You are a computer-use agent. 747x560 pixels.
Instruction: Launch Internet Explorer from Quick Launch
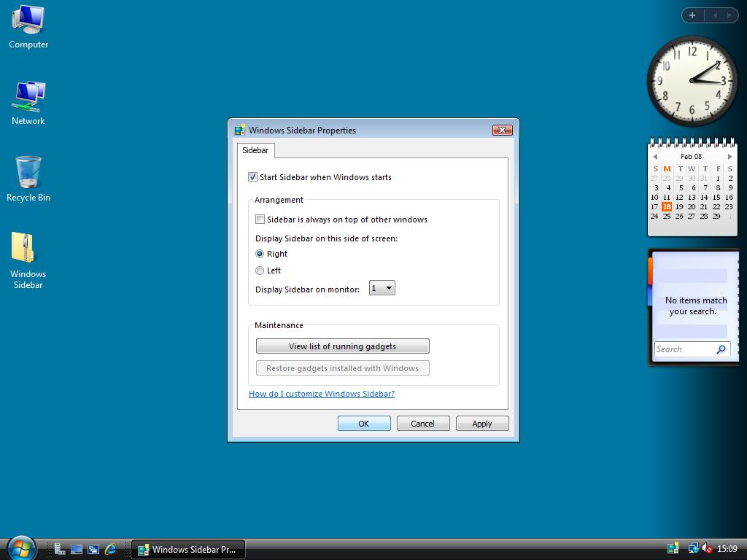[x=111, y=549]
